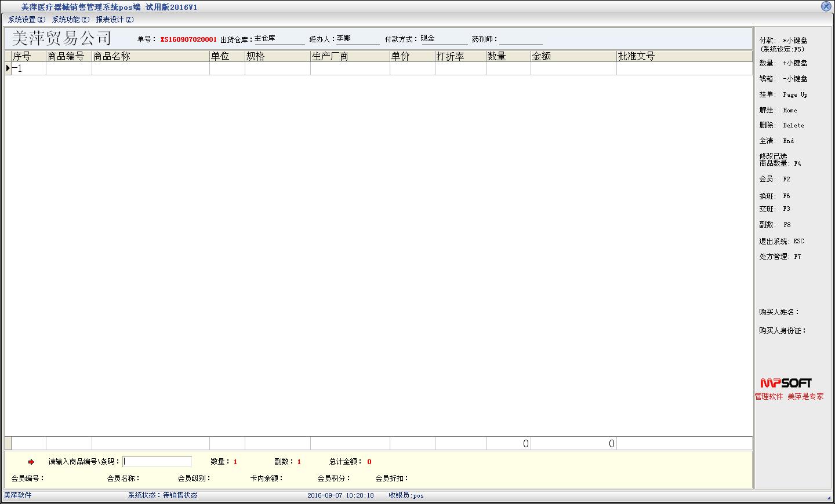This screenshot has width=835, height=504.
Task: Open the 系统设置 menu
Action: coord(26,20)
